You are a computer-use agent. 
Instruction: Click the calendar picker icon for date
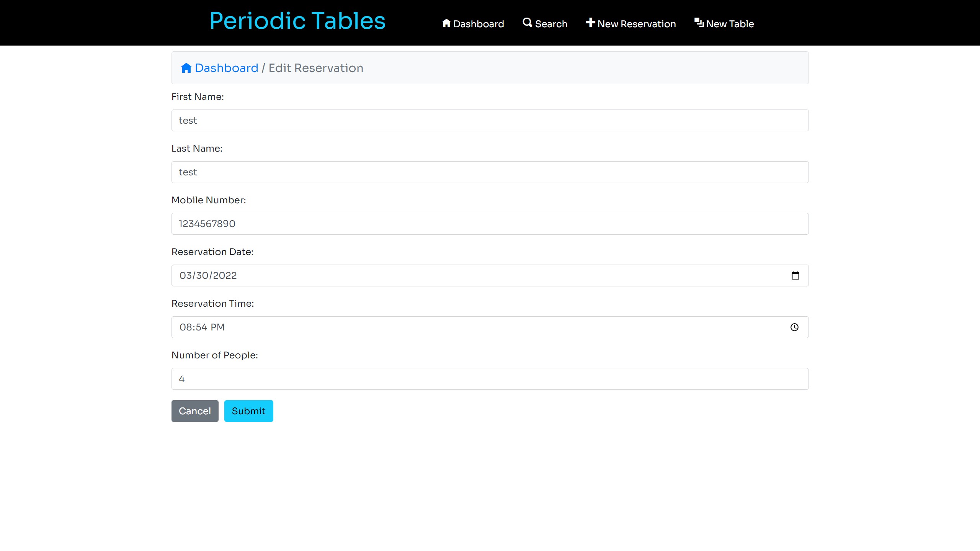point(795,276)
